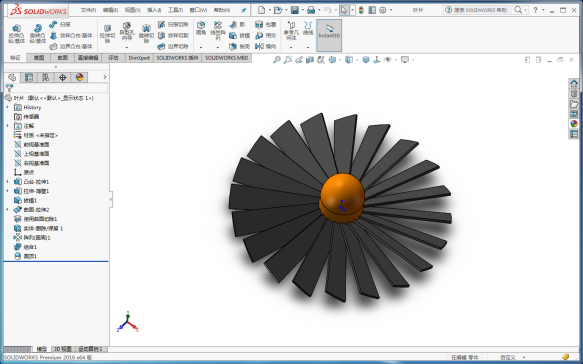Screen dimensions: 583x364
Task: Open the PropertyManager panel tab
Action: pos(29,77)
